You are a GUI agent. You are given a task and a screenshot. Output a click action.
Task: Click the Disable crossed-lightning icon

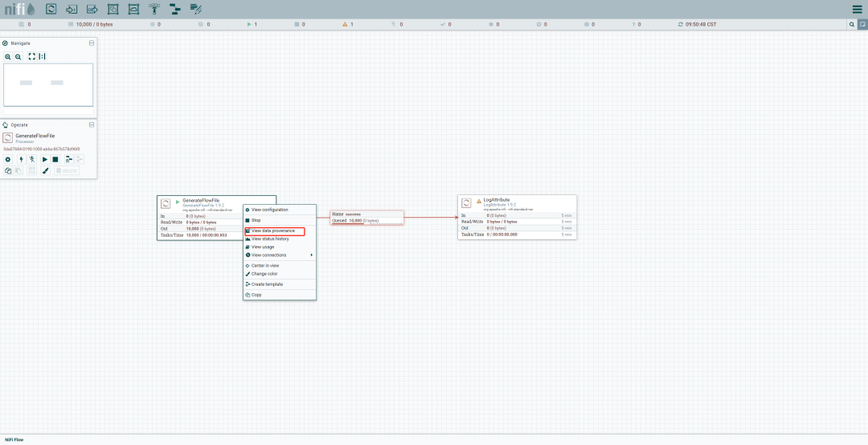tap(31, 159)
